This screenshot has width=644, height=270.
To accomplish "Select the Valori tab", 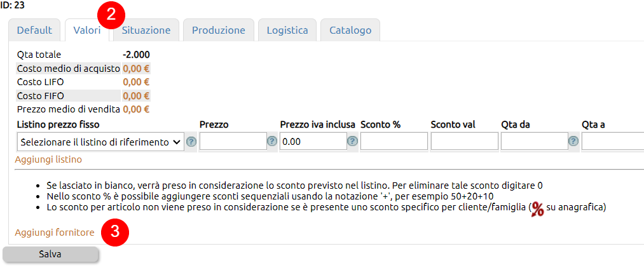I will [87, 30].
